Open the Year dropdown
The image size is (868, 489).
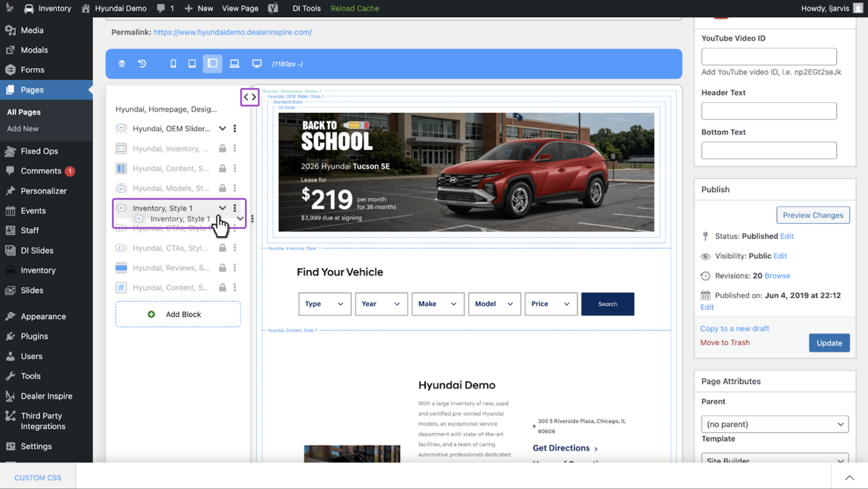pyautogui.click(x=381, y=304)
